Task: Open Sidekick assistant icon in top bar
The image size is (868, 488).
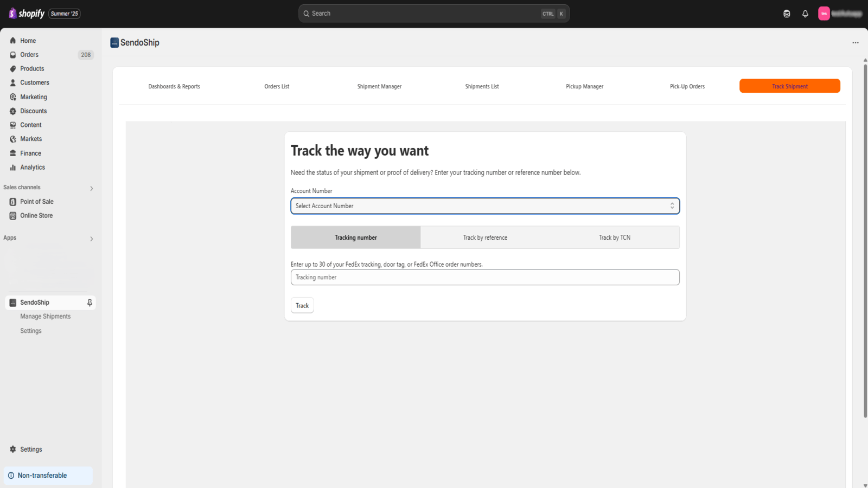Action: [787, 14]
